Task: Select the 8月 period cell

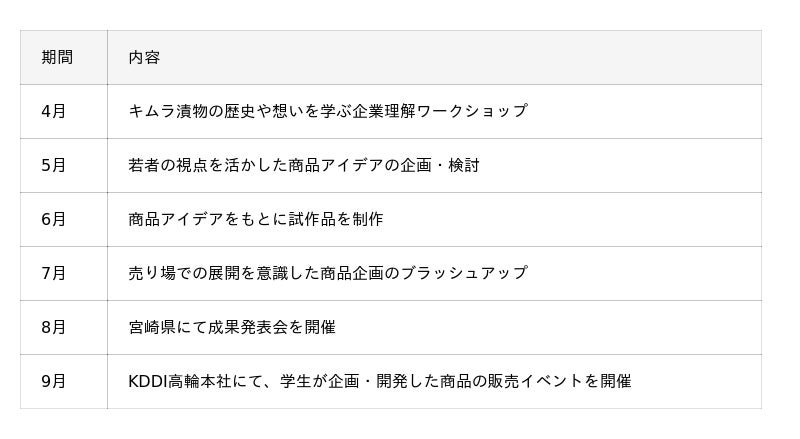Action: coord(54,328)
